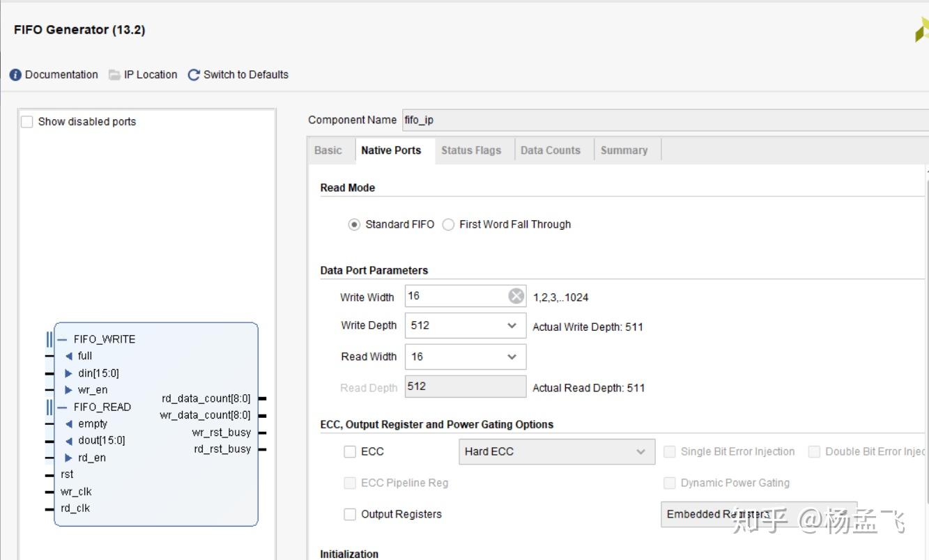Screen dimensions: 929x560
Task: Expand the Hard ECC dropdown
Action: [640, 452]
